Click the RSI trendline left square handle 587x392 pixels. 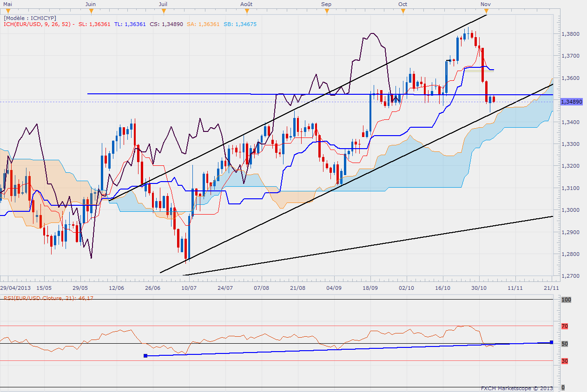145,356
